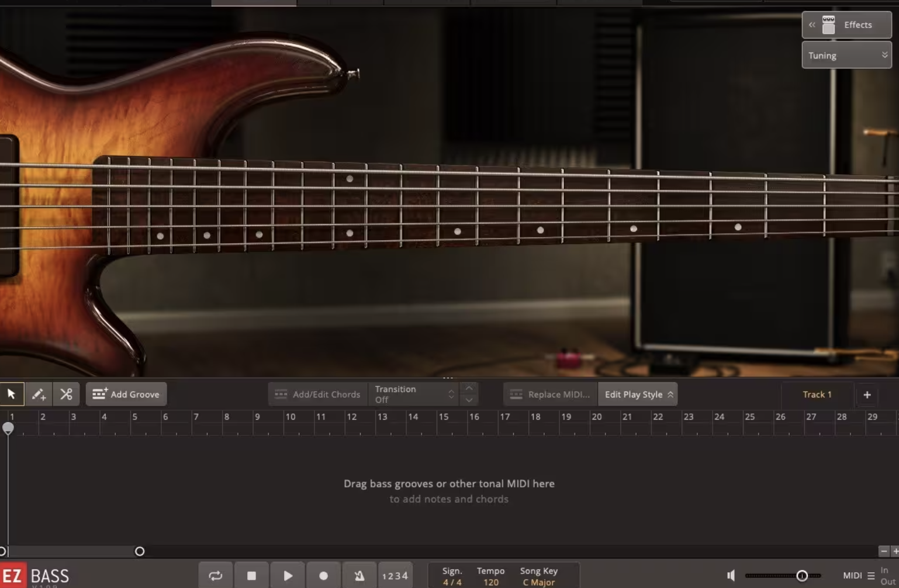
Task: Click the Replace MIDI button
Action: pos(548,394)
